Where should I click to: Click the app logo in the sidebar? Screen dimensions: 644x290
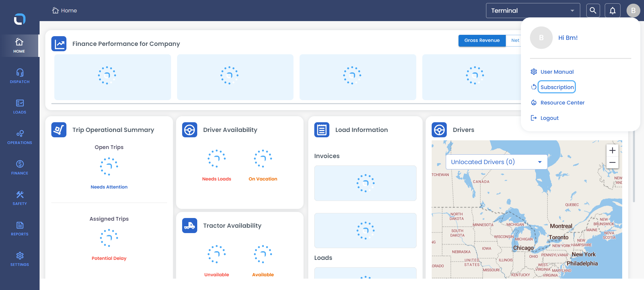pos(19,19)
